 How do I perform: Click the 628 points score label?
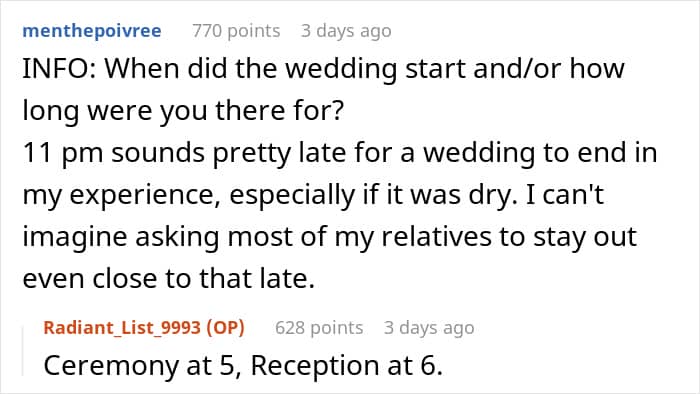tap(319, 328)
